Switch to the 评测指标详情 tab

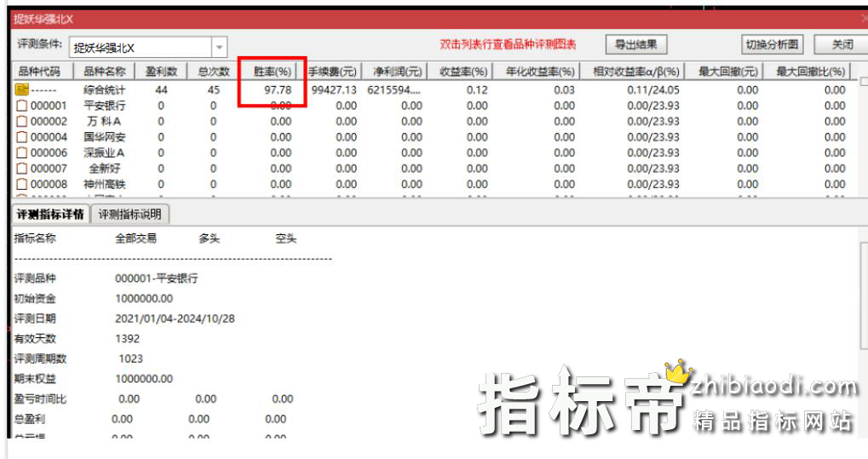50,215
